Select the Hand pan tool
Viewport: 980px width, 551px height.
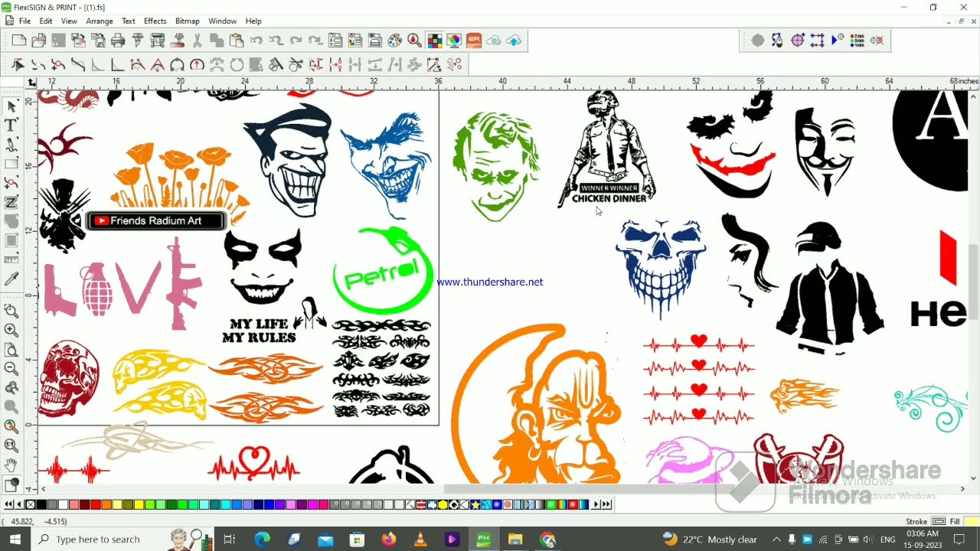[x=11, y=465]
